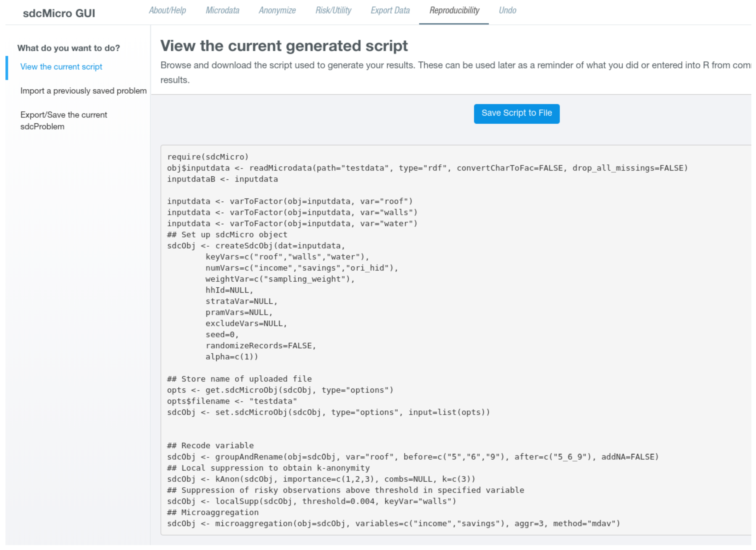This screenshot has width=756, height=550.
Task: Open the Export Data tab
Action: (390, 10)
